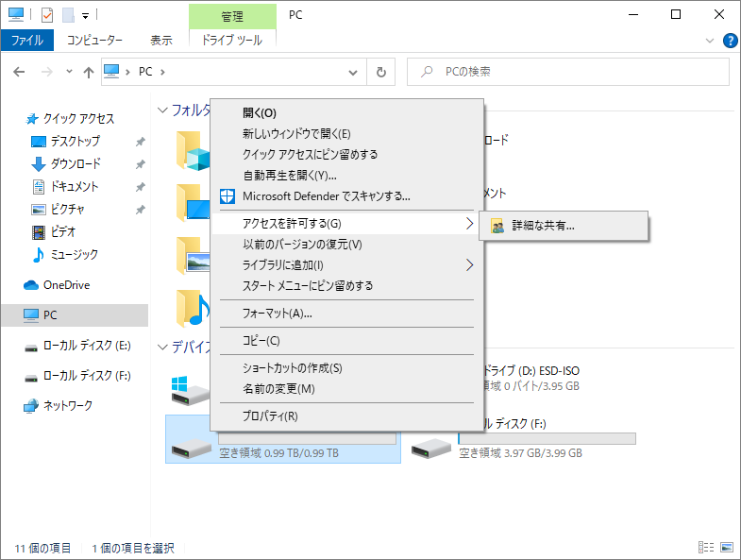Expand the ribbon with the chevron
The image size is (741, 560).
click(x=709, y=41)
